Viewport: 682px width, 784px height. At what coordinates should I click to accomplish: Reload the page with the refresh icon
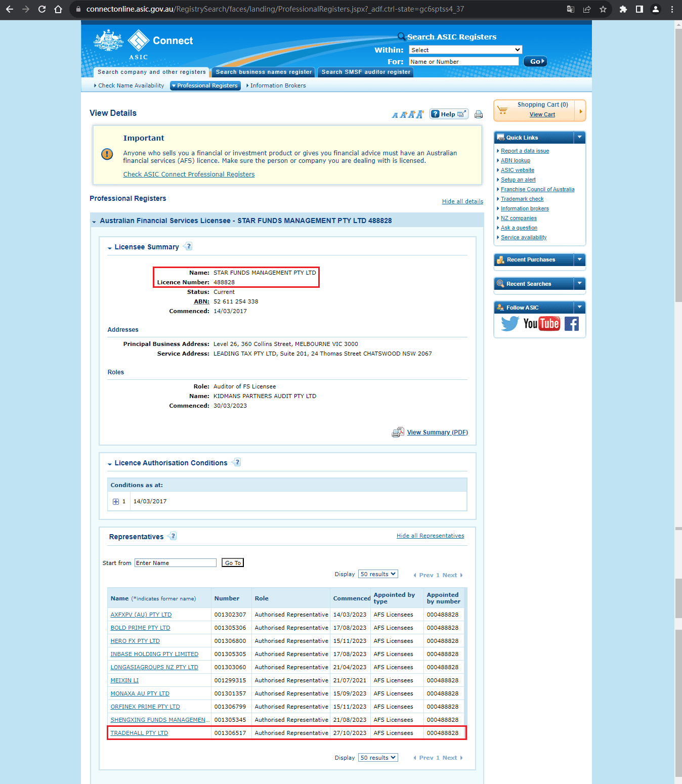[x=42, y=9]
